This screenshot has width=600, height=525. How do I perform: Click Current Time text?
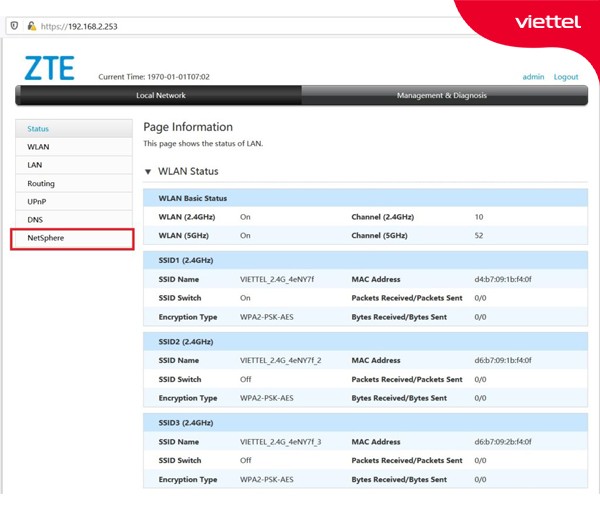154,77
